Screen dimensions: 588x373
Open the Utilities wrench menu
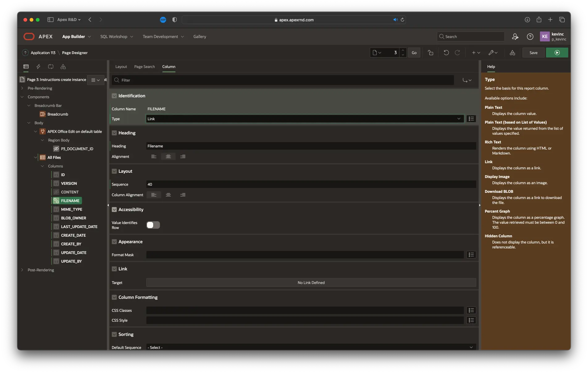tap(493, 53)
